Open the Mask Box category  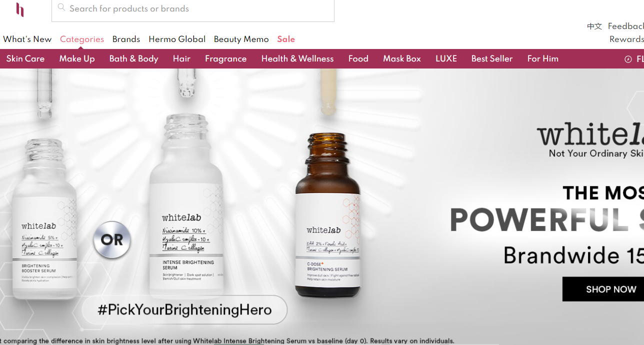coord(402,58)
